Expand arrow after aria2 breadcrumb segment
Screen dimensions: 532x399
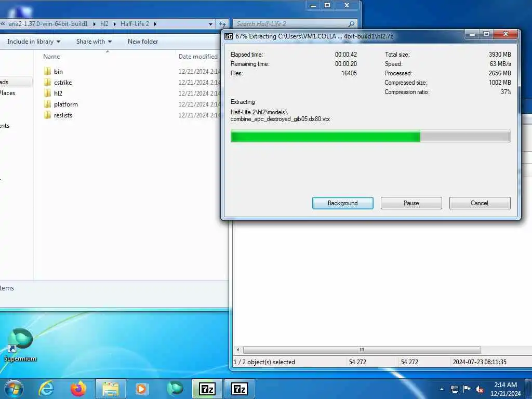[94, 24]
